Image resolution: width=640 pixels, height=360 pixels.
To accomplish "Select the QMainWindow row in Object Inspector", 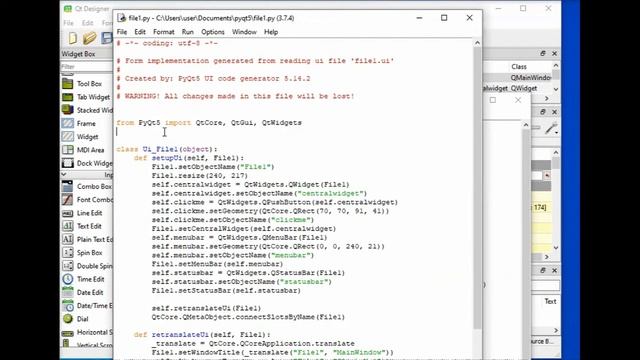I will (x=517, y=78).
